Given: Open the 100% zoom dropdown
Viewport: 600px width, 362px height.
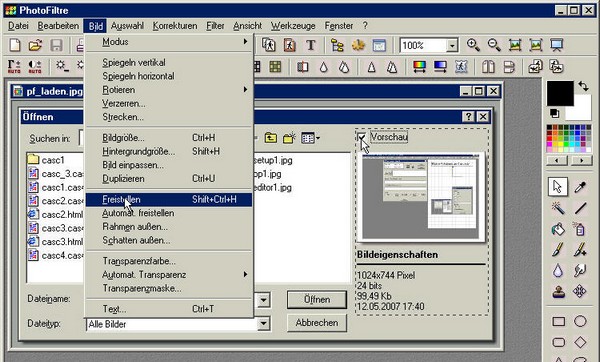Looking at the screenshot, I should (x=452, y=46).
